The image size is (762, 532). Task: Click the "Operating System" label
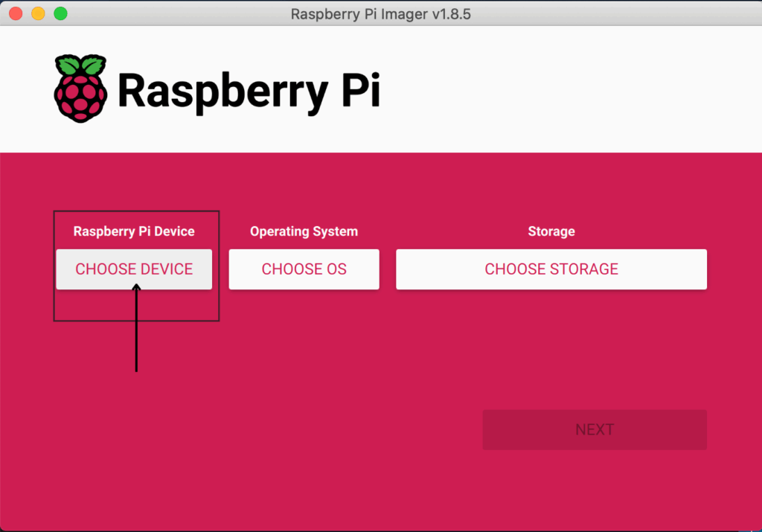tap(304, 231)
